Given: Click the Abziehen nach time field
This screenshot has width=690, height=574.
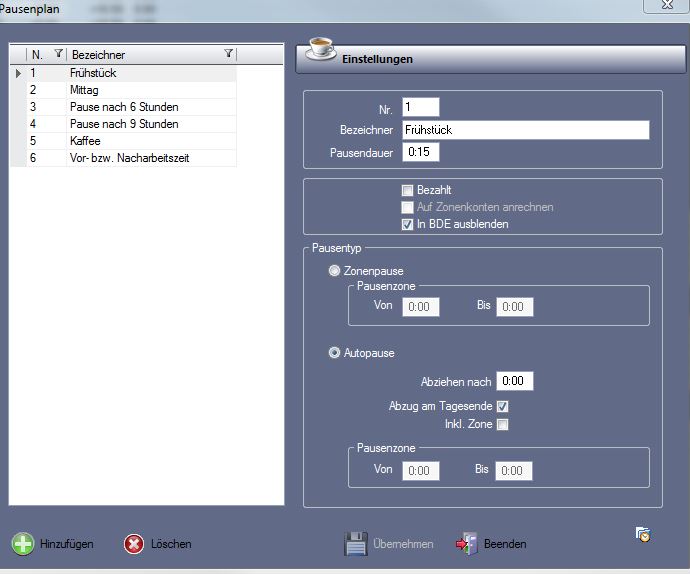Looking at the screenshot, I should (515, 381).
